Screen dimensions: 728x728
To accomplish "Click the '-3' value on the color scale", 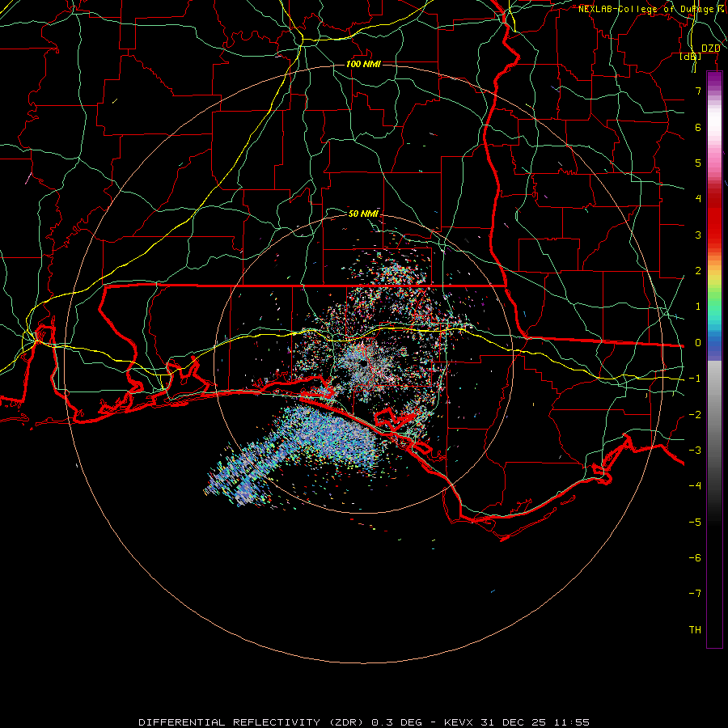I will click(695, 450).
